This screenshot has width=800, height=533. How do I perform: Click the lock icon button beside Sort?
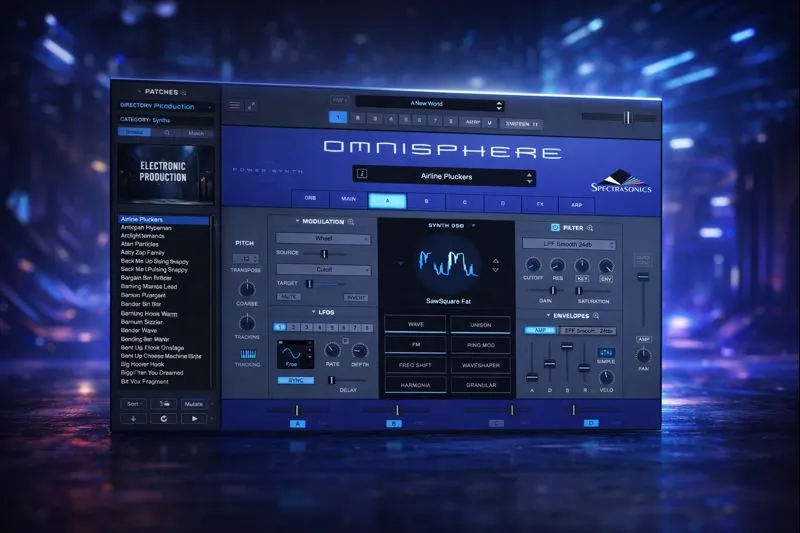(x=164, y=404)
